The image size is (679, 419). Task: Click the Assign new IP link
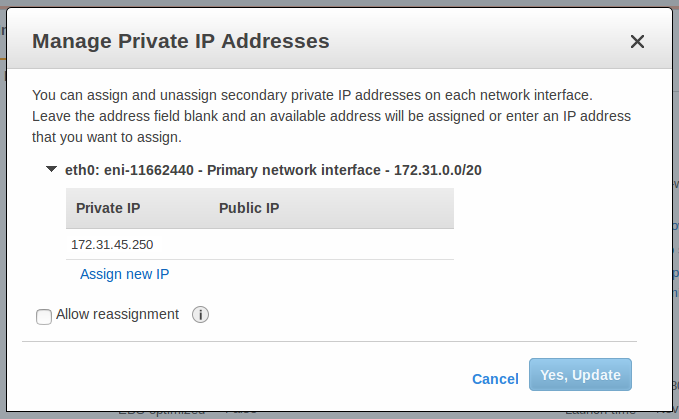pos(125,274)
